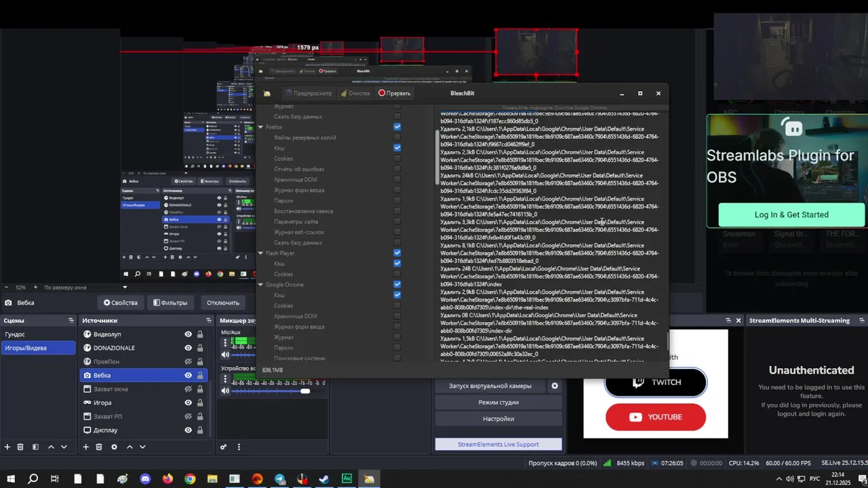The image size is (868, 488).
Task: Move source down arrow in Sources panel
Action: [142, 447]
